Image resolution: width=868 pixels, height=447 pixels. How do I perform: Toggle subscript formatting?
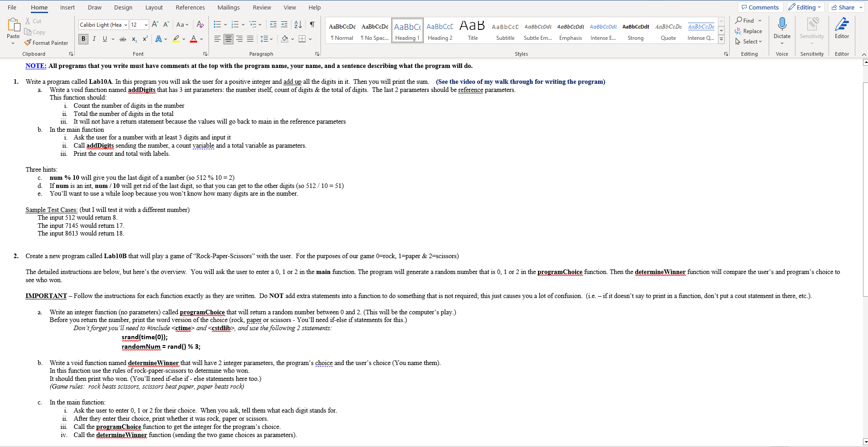134,39
